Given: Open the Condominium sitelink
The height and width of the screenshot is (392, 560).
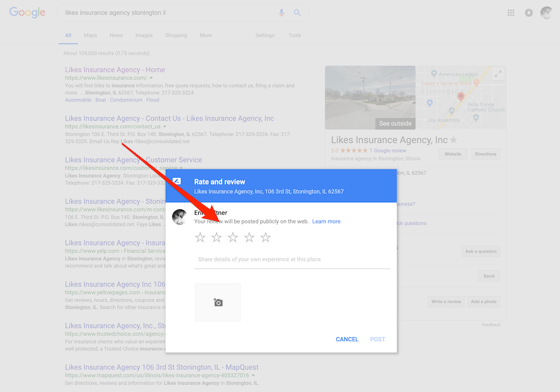Looking at the screenshot, I should [126, 100].
